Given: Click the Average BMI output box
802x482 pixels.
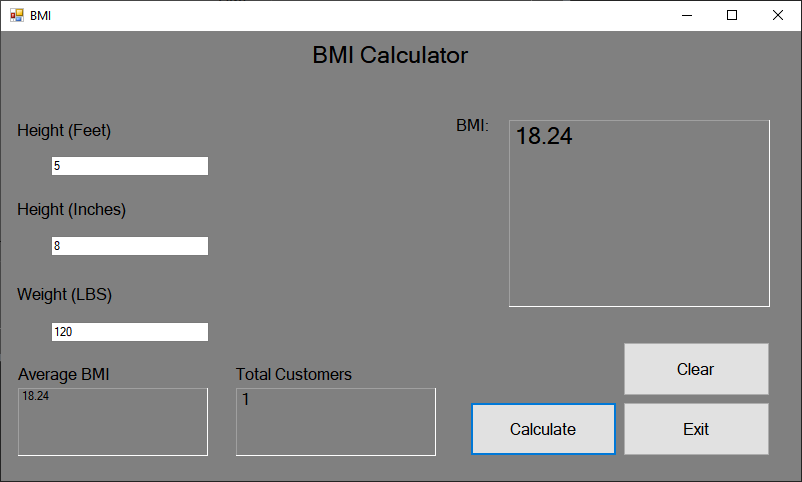Looking at the screenshot, I should tap(113, 422).
